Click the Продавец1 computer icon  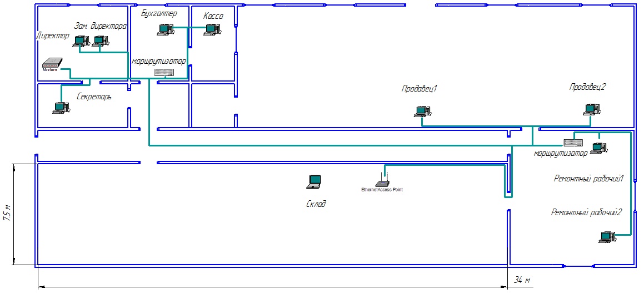pyautogui.click(x=423, y=111)
